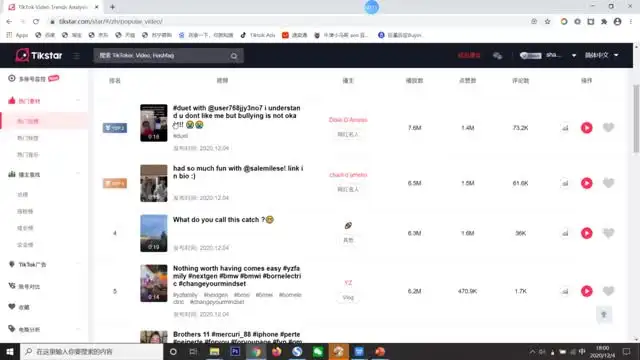Toggle the sidebar hamburger menu icon

(x=76, y=56)
